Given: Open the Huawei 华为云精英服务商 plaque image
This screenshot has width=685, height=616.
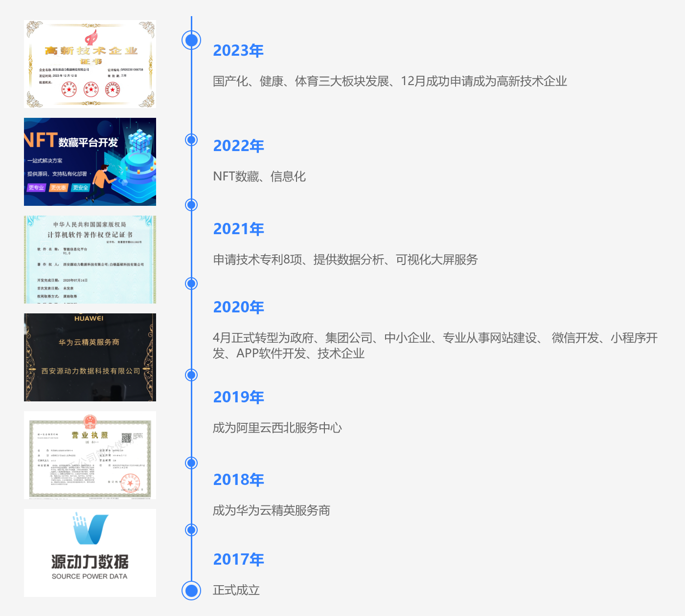Looking at the screenshot, I should (90, 357).
